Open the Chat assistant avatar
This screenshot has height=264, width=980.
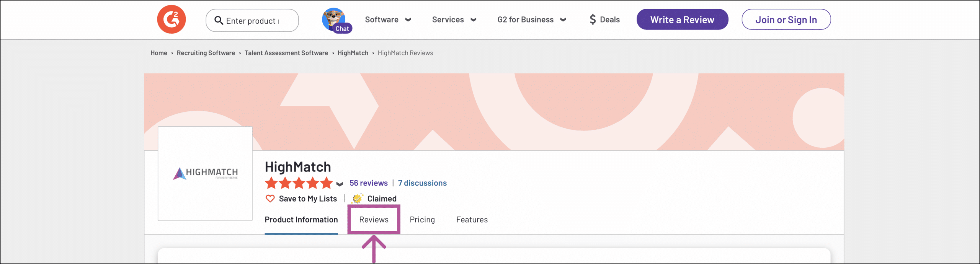pos(334,20)
